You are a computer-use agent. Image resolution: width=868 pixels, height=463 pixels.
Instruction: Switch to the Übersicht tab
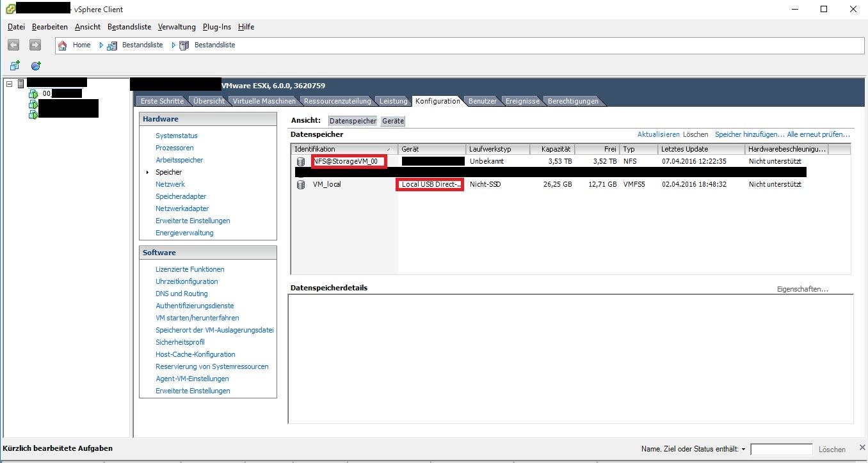click(209, 101)
